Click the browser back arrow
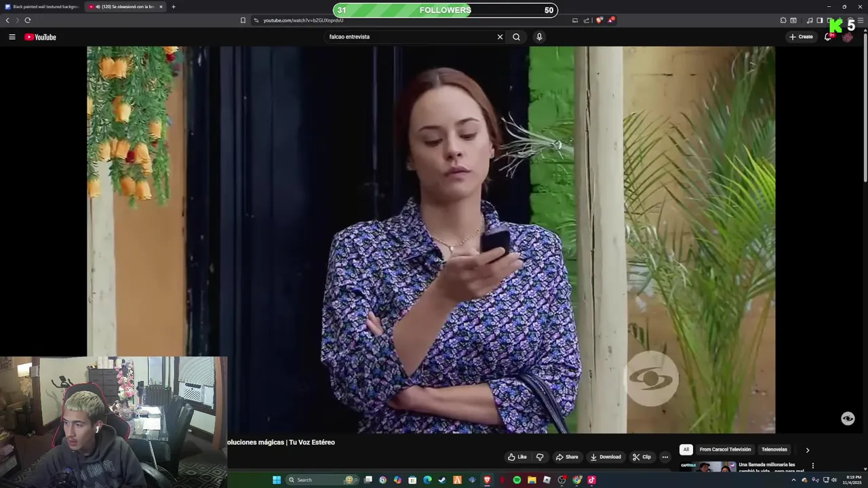868x488 pixels. tap(7, 20)
